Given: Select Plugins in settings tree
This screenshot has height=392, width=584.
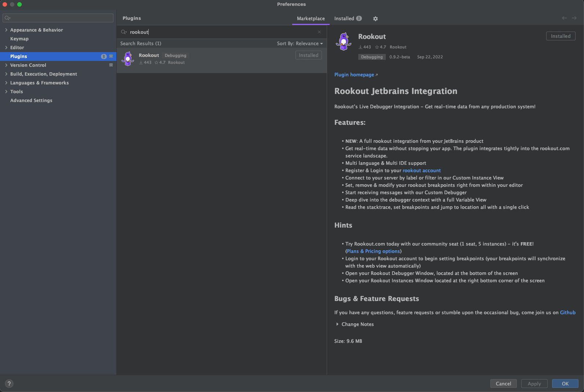Looking at the screenshot, I should point(19,56).
